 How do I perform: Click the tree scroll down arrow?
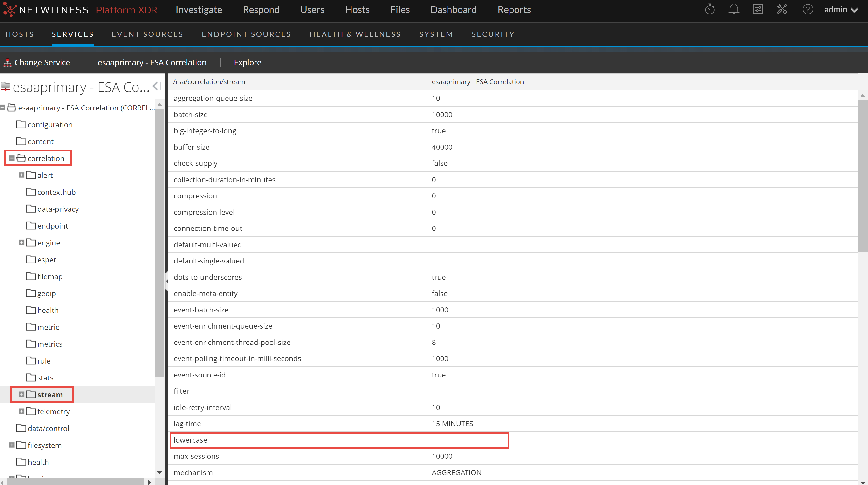pyautogui.click(x=159, y=472)
